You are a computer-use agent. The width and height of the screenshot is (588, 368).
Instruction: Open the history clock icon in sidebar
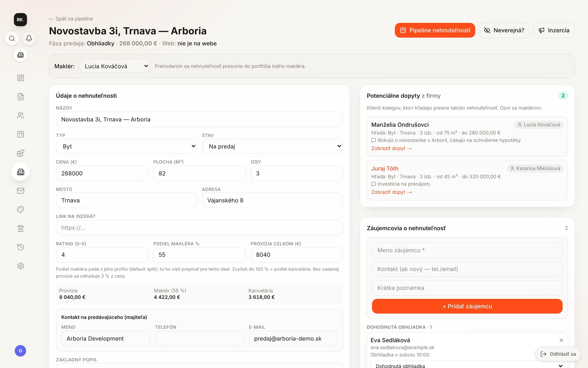pos(21,247)
